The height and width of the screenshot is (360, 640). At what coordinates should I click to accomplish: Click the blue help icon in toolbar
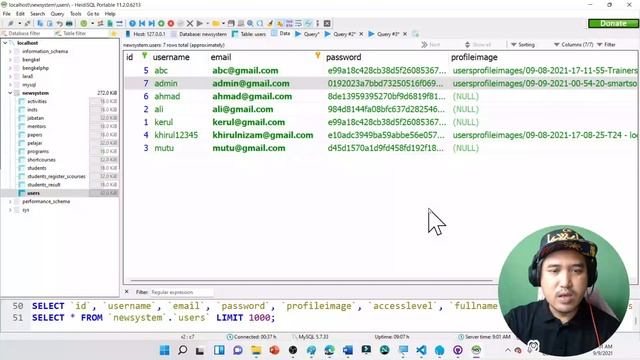tap(132, 23)
